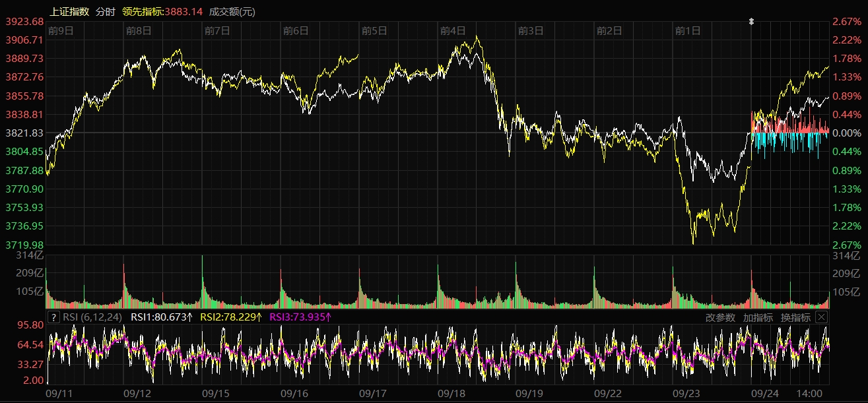Click the resize marker above today's session
Image resolution: width=868 pixels, height=403 pixels.
point(751,22)
